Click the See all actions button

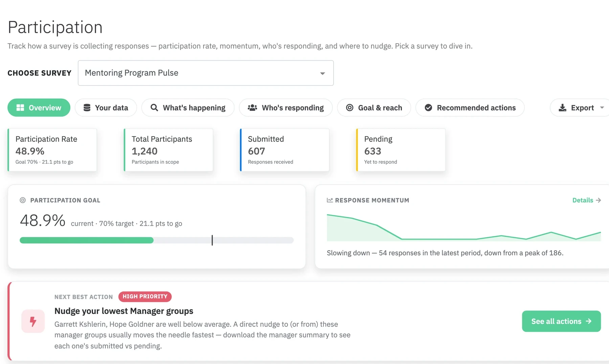(561, 321)
